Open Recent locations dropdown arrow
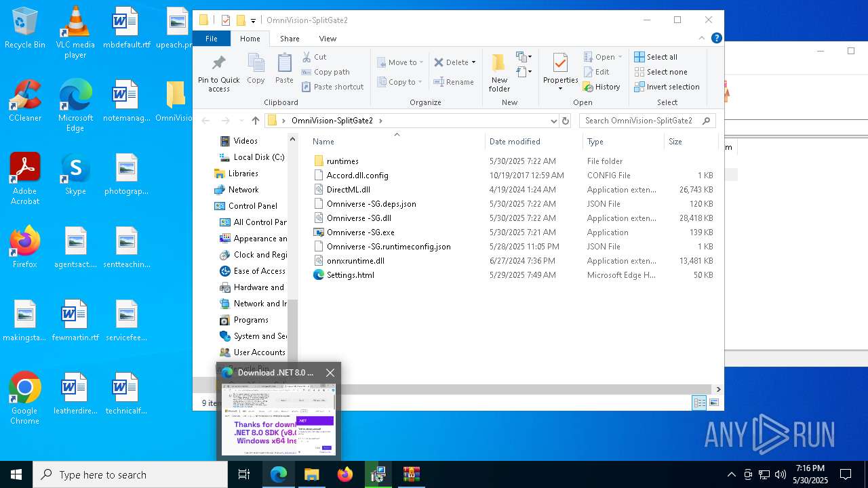This screenshot has height=488, width=868. (241, 121)
